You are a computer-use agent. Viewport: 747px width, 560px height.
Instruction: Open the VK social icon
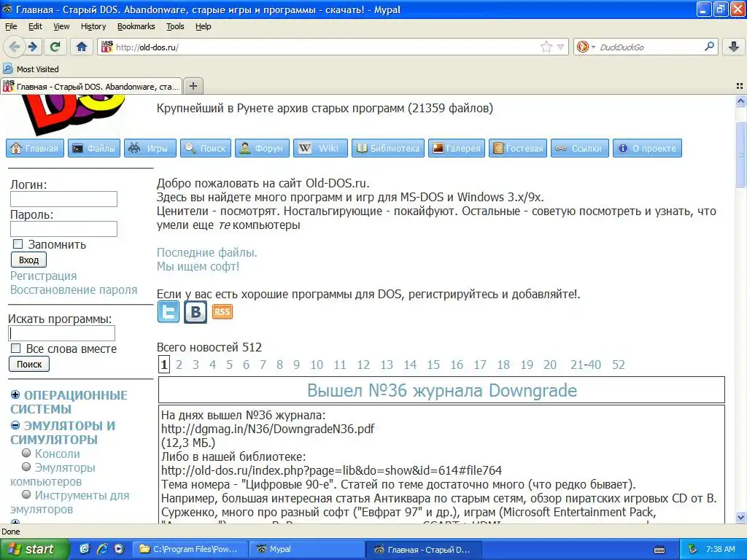point(196,312)
